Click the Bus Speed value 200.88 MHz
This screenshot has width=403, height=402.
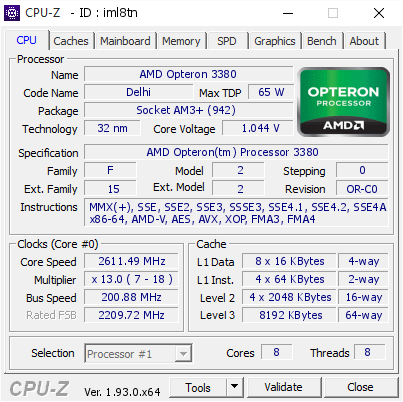tap(131, 297)
